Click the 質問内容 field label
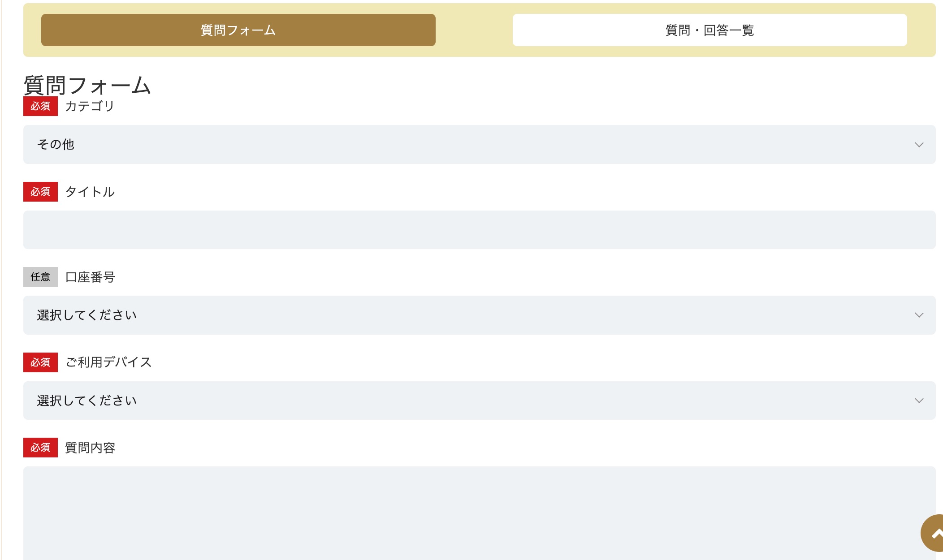The image size is (943, 560). 90,448
